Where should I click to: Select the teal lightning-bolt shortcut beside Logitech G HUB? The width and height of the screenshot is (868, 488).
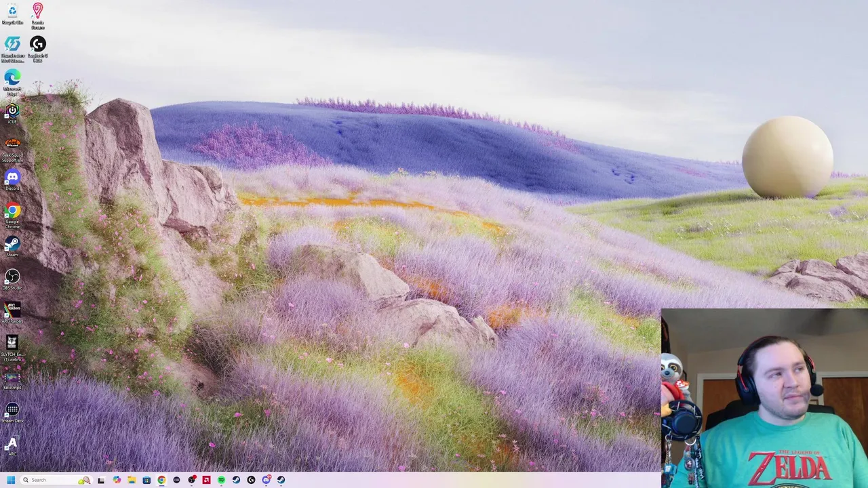12,49
